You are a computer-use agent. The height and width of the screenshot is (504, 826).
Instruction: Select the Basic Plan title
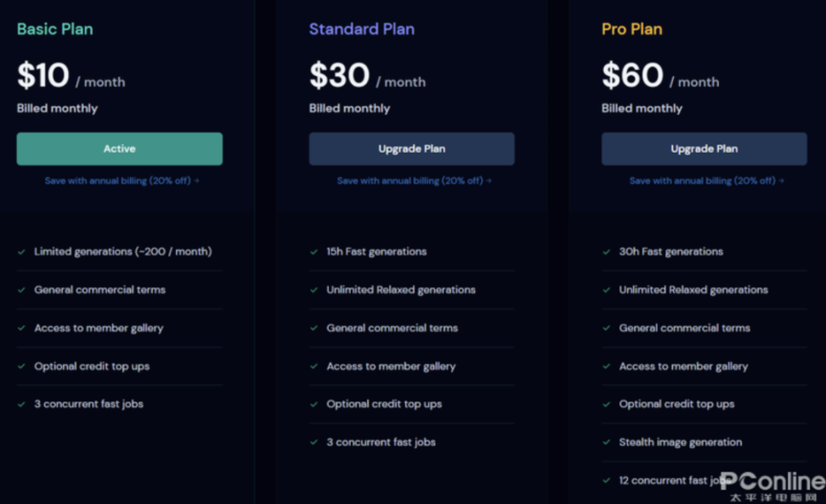(54, 29)
